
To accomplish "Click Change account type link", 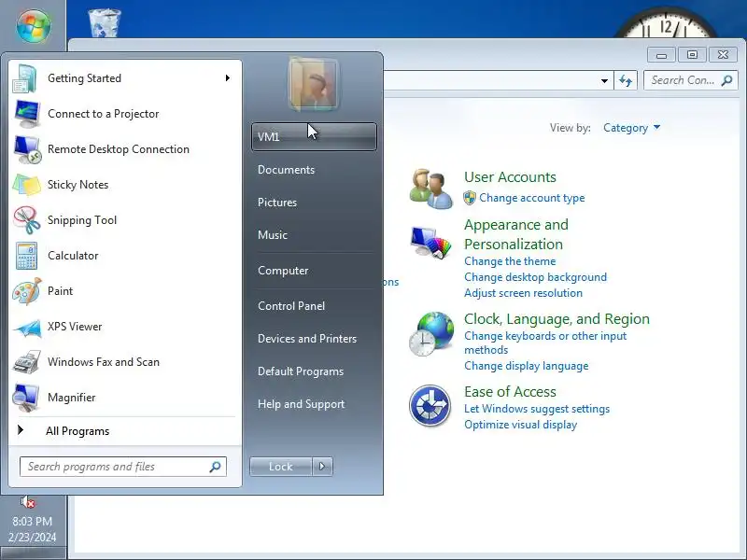I will point(531,198).
